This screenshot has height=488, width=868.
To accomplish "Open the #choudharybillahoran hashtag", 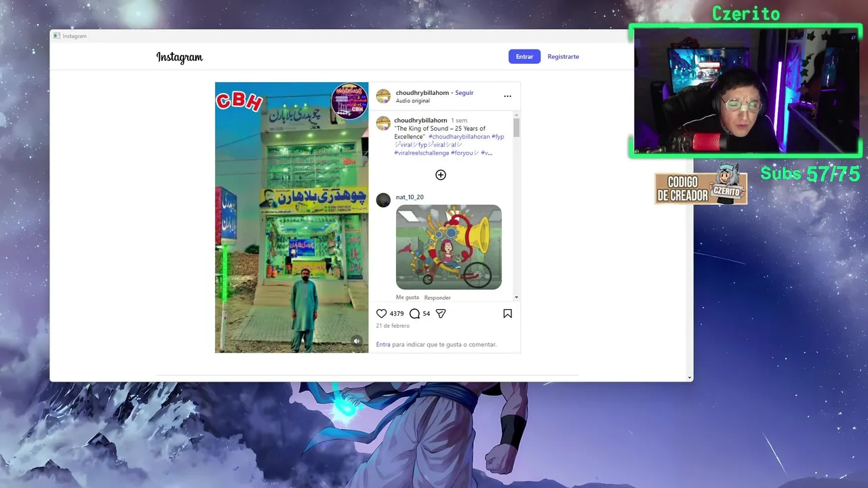I will click(459, 137).
